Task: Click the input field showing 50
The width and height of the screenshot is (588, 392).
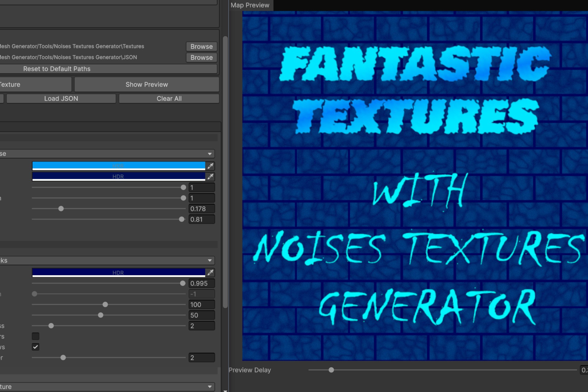Action: (x=202, y=315)
